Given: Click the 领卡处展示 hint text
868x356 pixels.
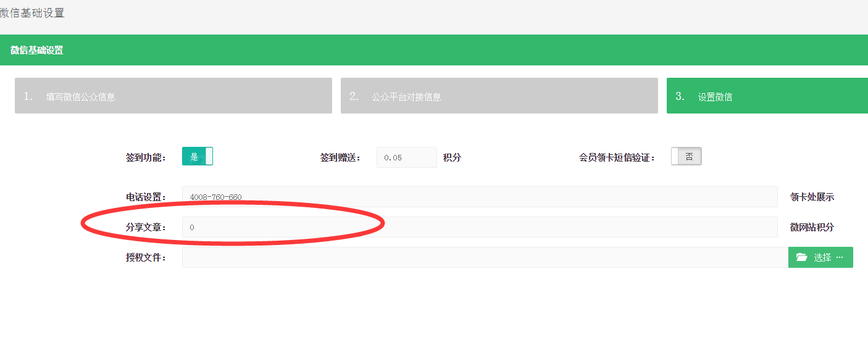Looking at the screenshot, I should pos(812,197).
